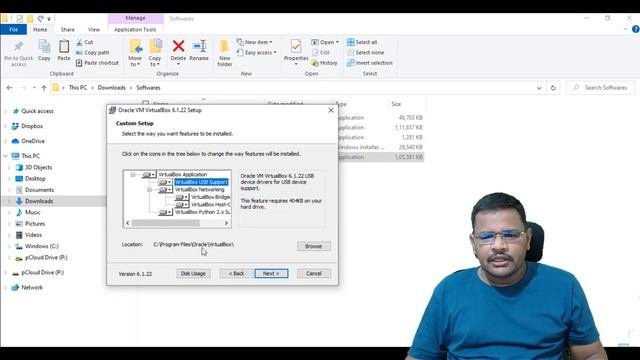Select Dropbox in navigation pane
Screen dimensions: 640x360
pyautogui.click(x=32, y=126)
